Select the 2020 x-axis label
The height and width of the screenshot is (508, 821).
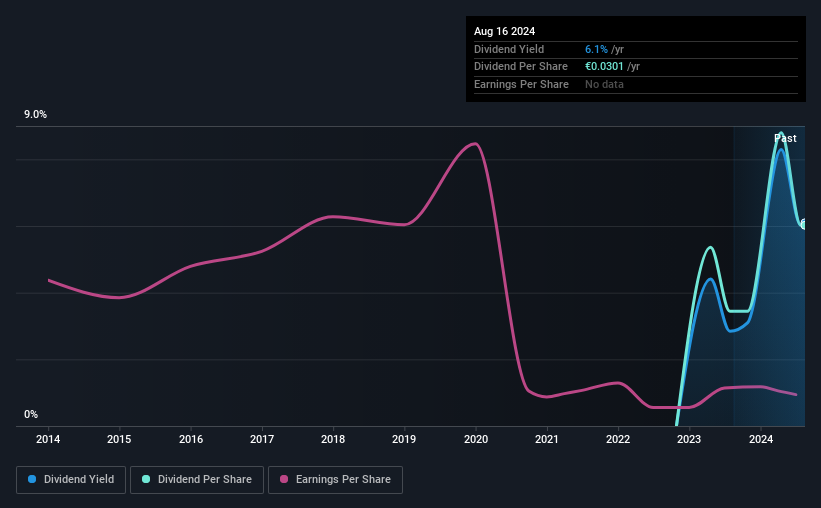[x=476, y=439]
